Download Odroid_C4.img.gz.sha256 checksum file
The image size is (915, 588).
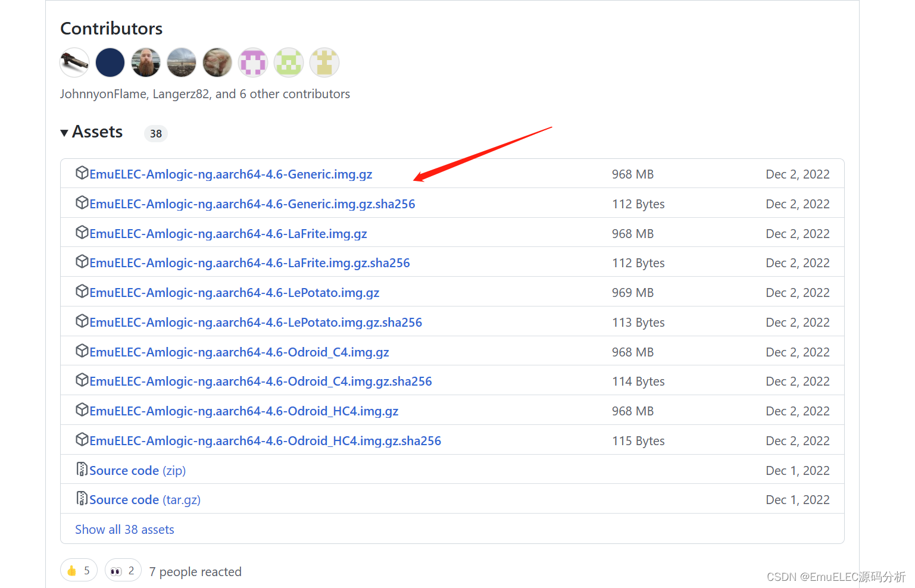click(x=261, y=381)
